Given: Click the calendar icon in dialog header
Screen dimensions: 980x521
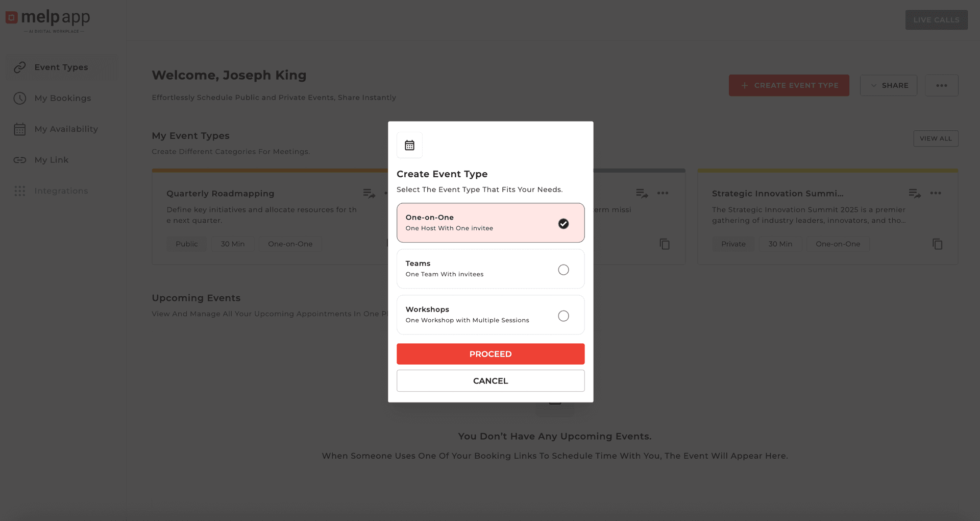Looking at the screenshot, I should (409, 145).
